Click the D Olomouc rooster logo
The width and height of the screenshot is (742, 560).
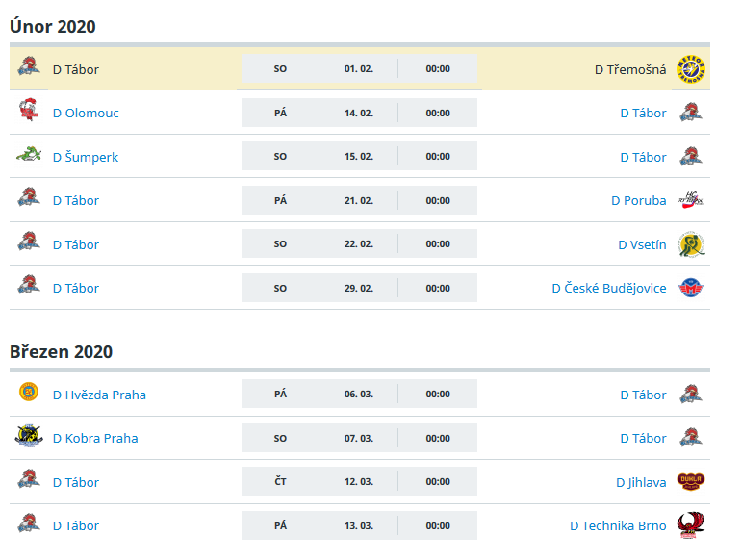tap(29, 110)
